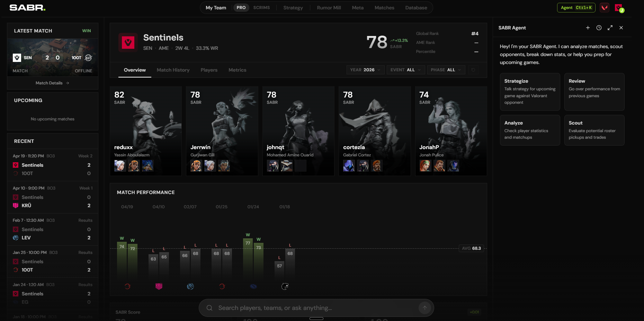
Task: Click send arrow button in search bar
Action: [x=424, y=308]
